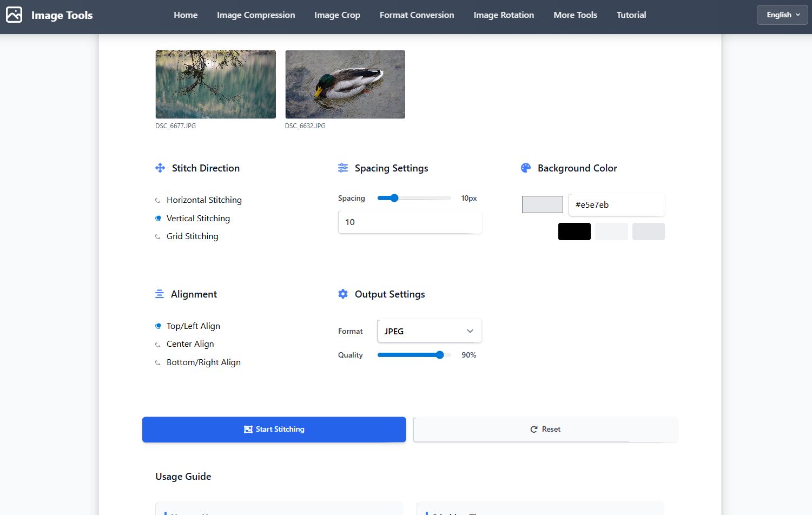
Task: Click the Image Tools brand title
Action: click(x=62, y=15)
